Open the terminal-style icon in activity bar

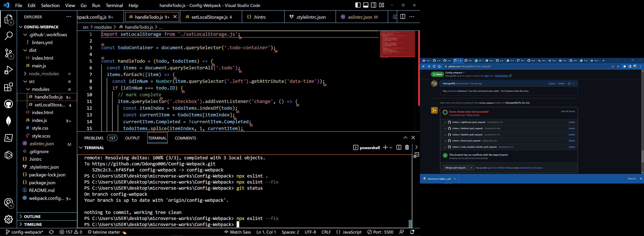click(x=9, y=138)
